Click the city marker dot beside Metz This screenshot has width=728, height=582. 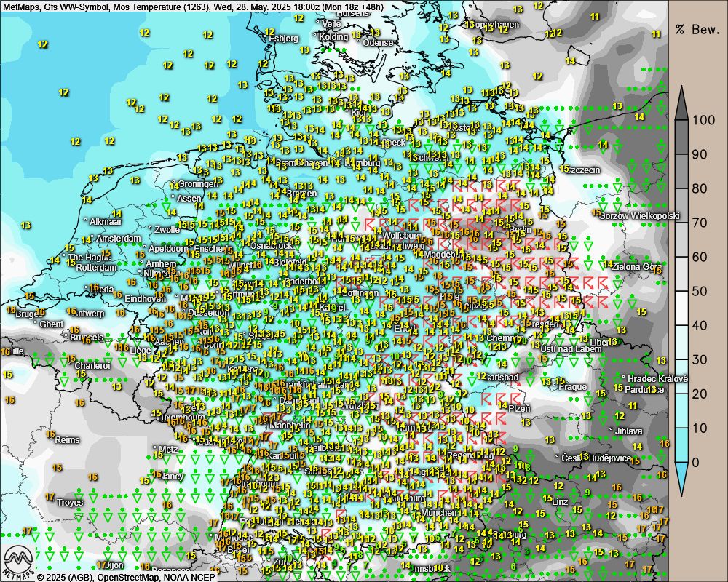pyautogui.click(x=154, y=449)
